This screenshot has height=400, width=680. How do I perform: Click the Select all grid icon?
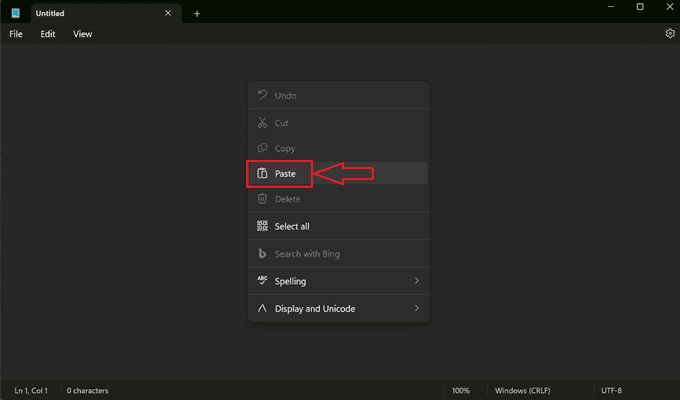coord(262,226)
